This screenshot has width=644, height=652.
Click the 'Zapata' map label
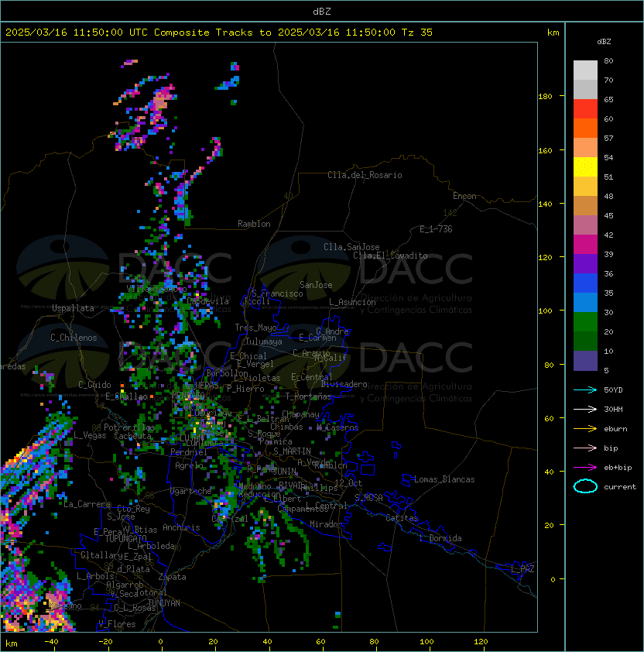tap(172, 577)
